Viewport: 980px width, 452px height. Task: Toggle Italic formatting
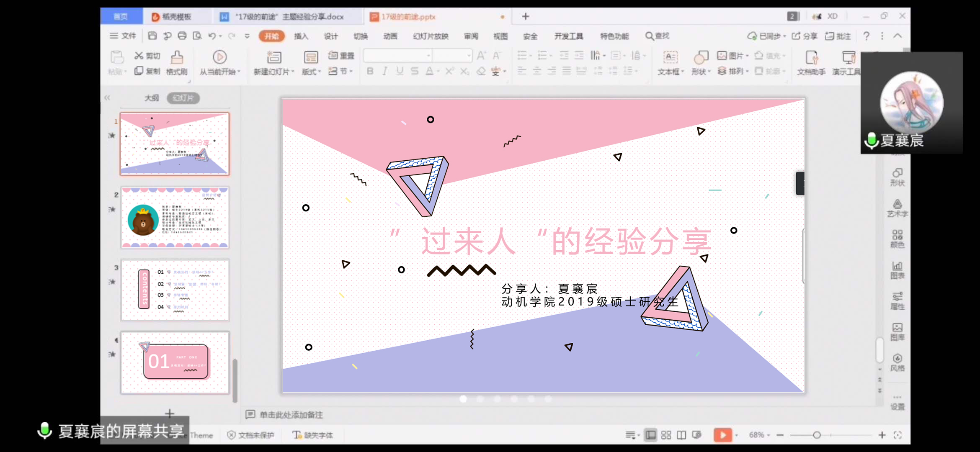tap(384, 72)
